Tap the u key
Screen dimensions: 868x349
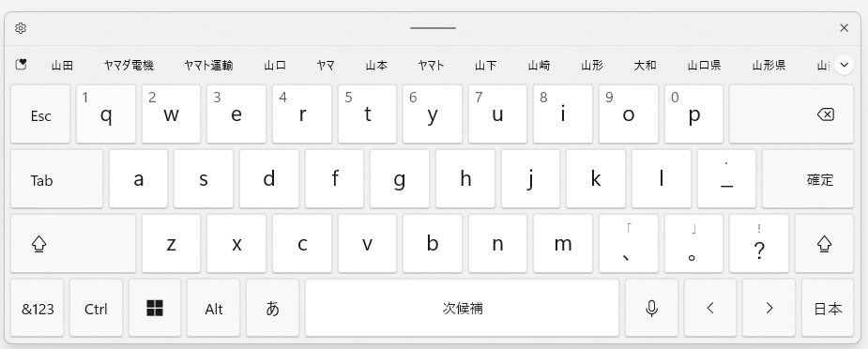click(x=497, y=114)
